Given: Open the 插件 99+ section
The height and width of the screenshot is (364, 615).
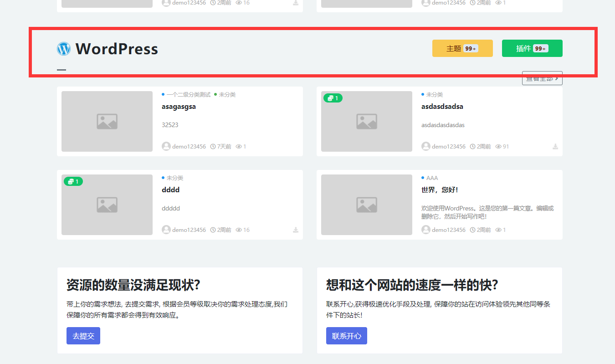Looking at the screenshot, I should pyautogui.click(x=532, y=48).
